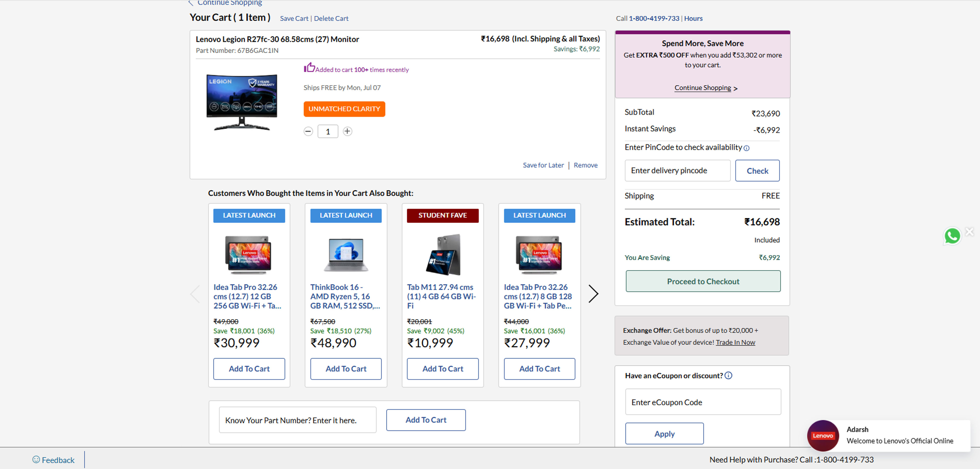
Task: Click the 'Savings: ₹6,992' text
Action: (576, 49)
